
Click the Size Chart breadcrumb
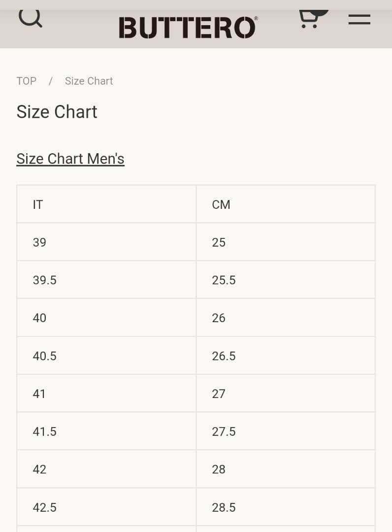point(89,81)
